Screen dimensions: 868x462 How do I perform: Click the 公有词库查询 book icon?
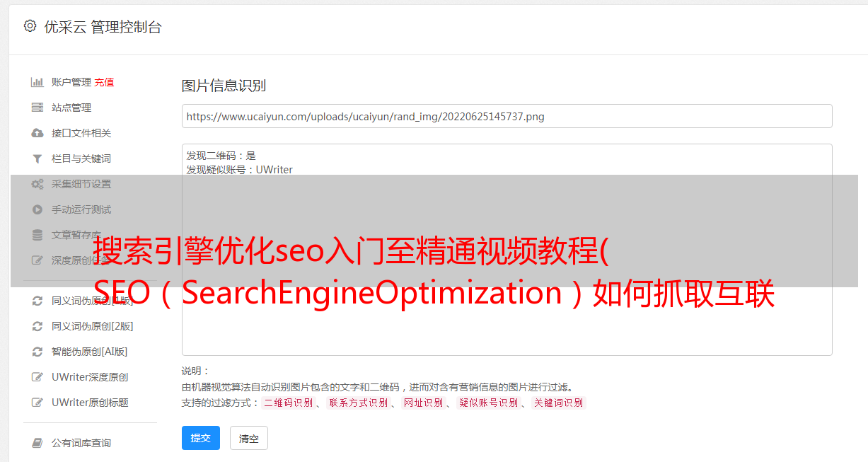click(x=37, y=443)
